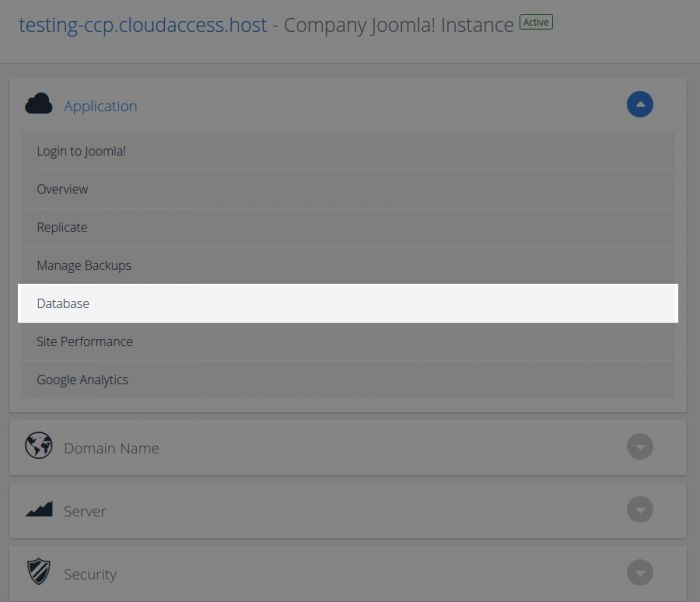Collapse the Application section with the blue arrow
This screenshot has width=700, height=602.
(640, 104)
